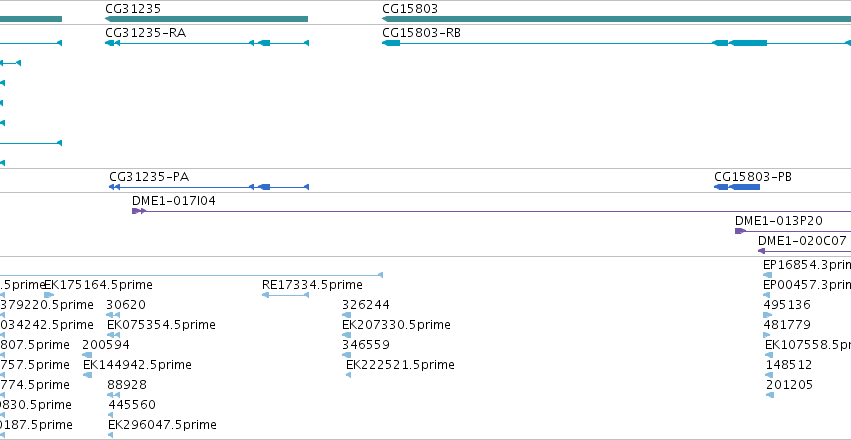
Task: Select feature 30620 label
Action: pos(126,305)
